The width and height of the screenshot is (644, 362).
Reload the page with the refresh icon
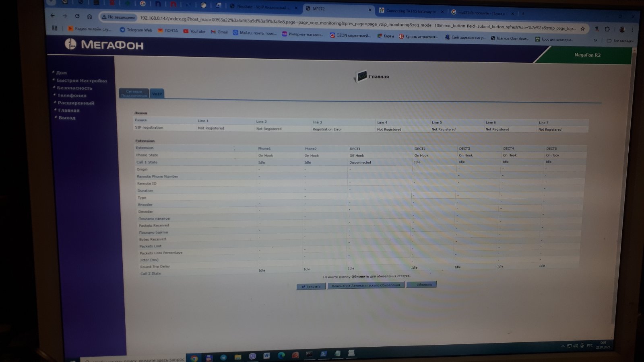[77, 16]
